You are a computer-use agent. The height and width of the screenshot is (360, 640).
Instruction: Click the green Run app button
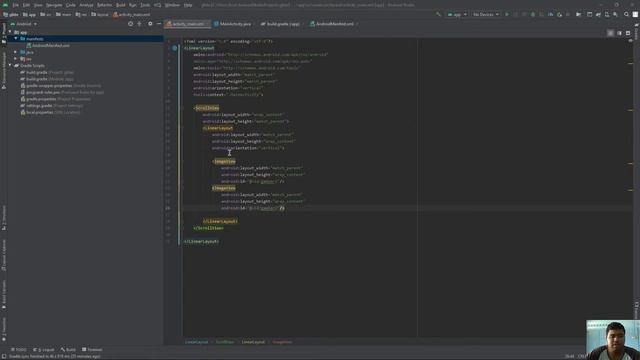click(507, 14)
